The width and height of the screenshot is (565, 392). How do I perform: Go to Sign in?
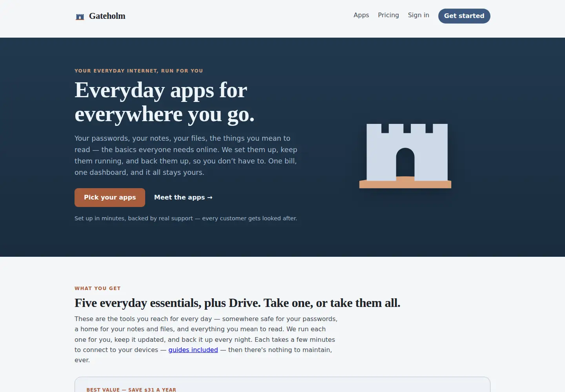tap(418, 15)
